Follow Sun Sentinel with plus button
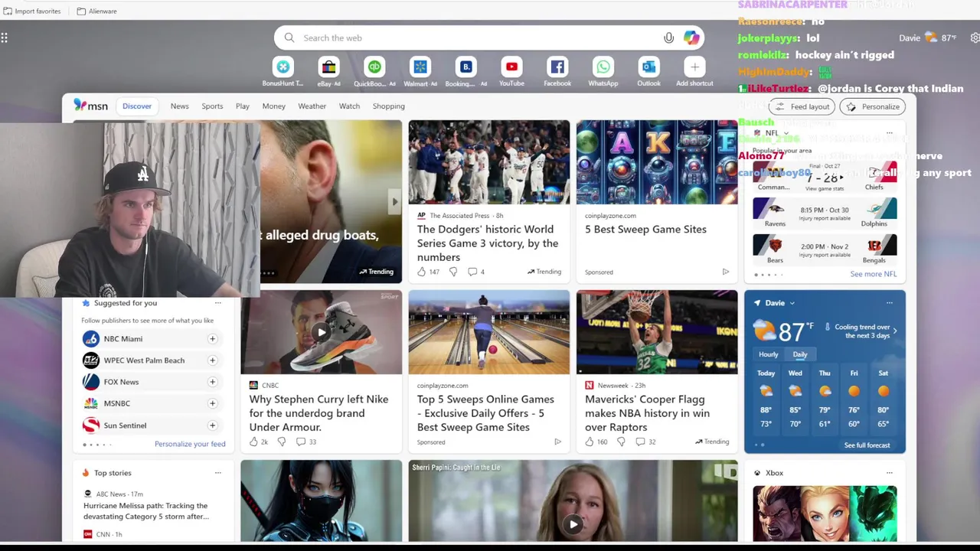The height and width of the screenshot is (551, 980). [x=212, y=425]
